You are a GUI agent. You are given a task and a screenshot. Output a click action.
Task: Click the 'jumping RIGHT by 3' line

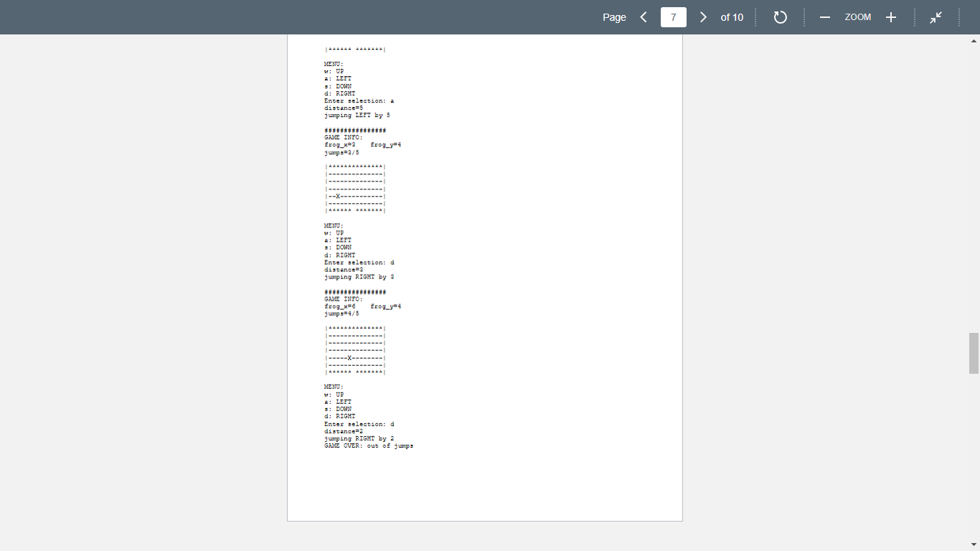point(359,277)
